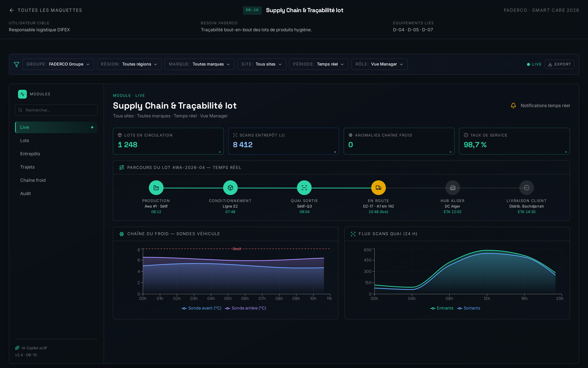Click the Sétif-Q3 label
The height and width of the screenshot is (368, 588).
(x=304, y=206)
